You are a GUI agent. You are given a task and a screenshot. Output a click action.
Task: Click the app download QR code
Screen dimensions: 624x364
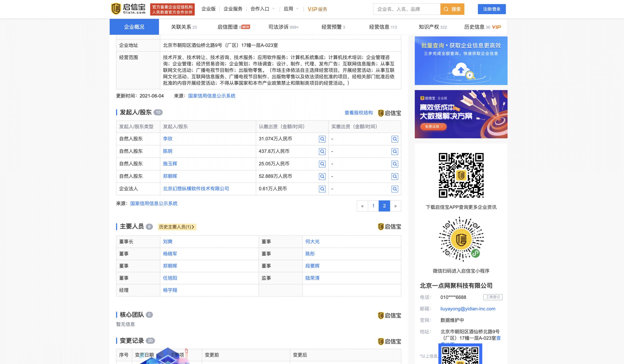pyautogui.click(x=461, y=175)
